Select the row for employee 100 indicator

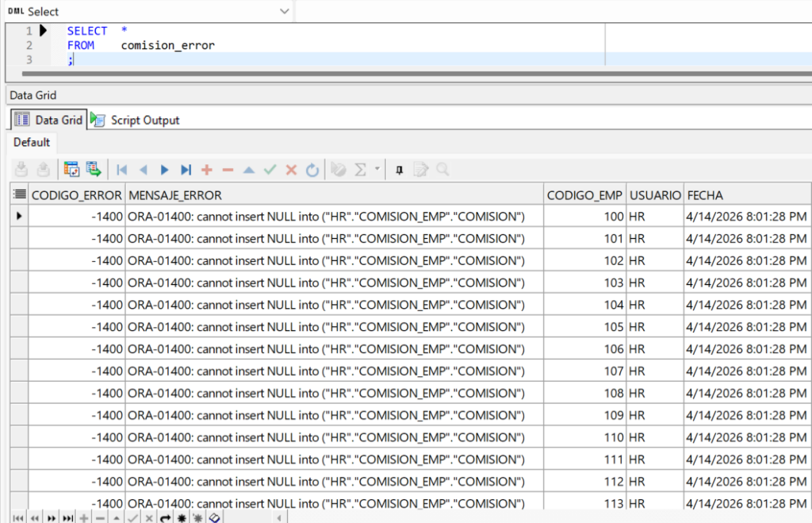(x=19, y=216)
